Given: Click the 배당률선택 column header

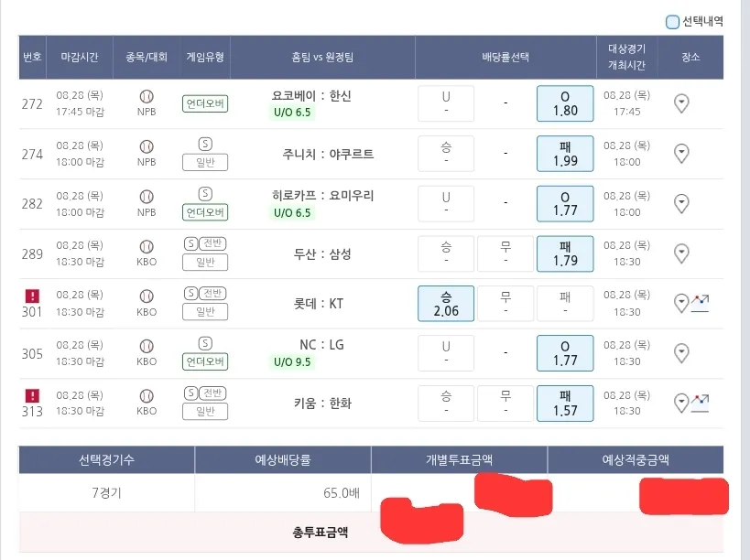Looking at the screenshot, I should coord(505,57).
